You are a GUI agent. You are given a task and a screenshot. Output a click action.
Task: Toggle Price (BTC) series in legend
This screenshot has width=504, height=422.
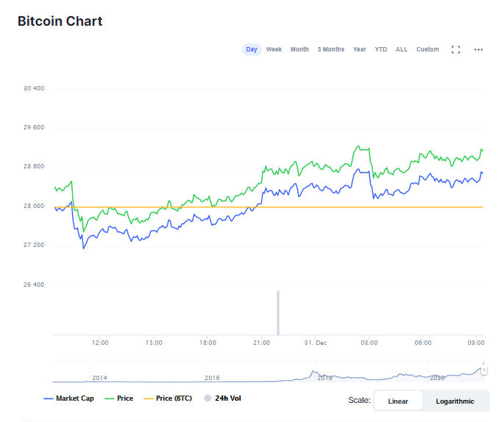point(168,398)
